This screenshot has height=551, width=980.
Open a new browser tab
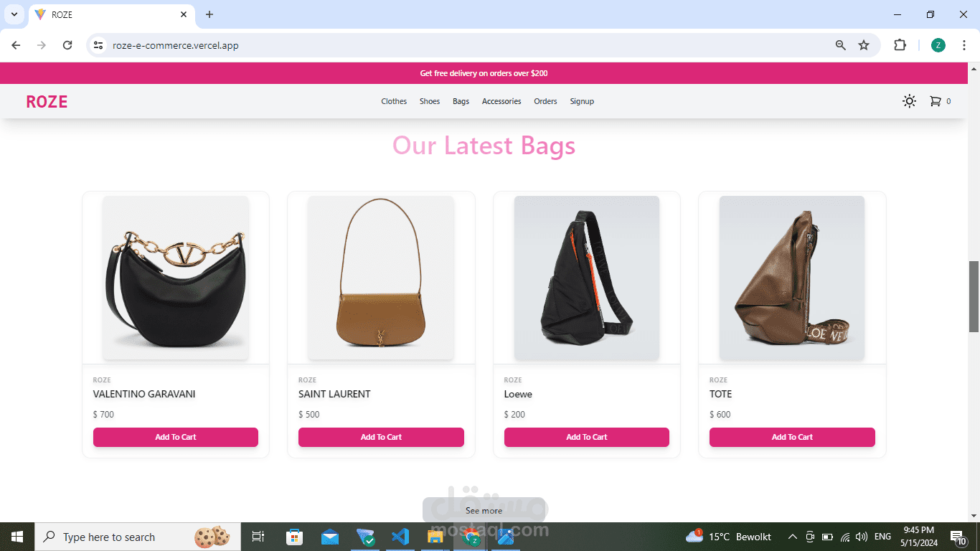coord(209,14)
